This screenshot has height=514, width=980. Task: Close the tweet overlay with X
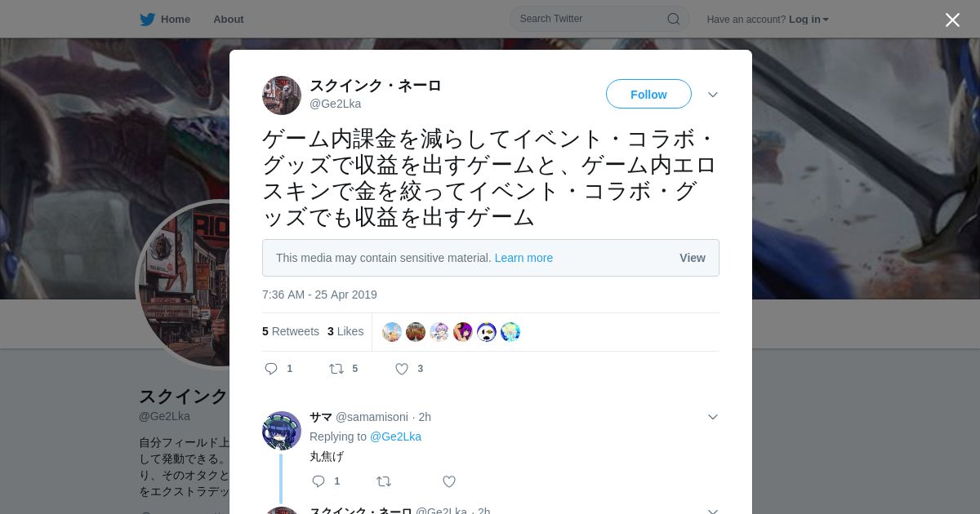point(952,20)
